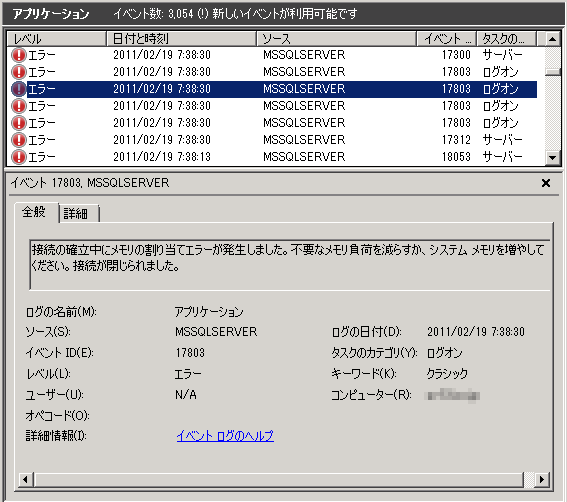The image size is (567, 502).
Task: Close the event 17803 detail pane with X
Action: [546, 183]
